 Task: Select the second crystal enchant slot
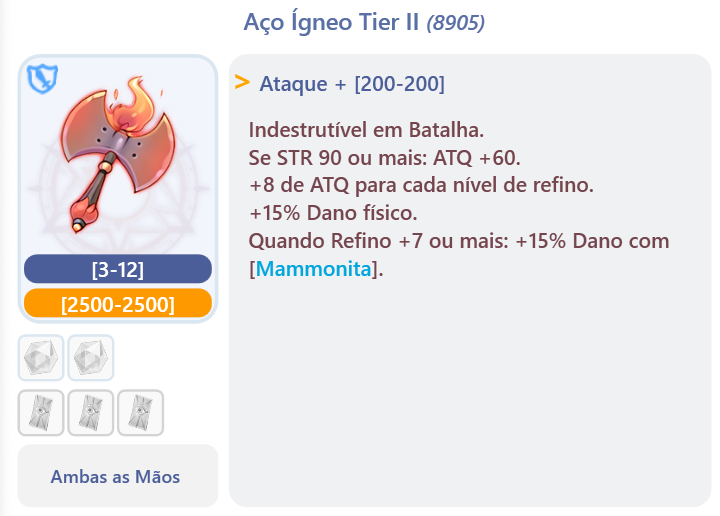coord(90,358)
